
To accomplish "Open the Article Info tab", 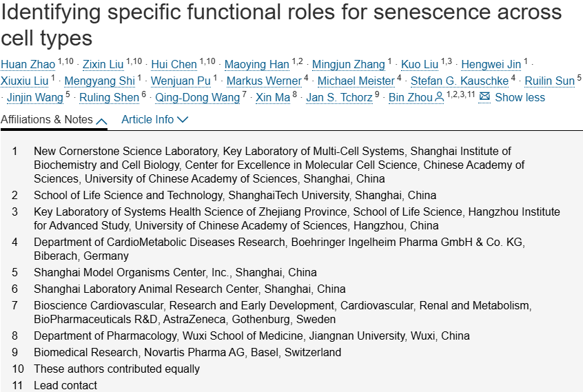I will coord(154,120).
